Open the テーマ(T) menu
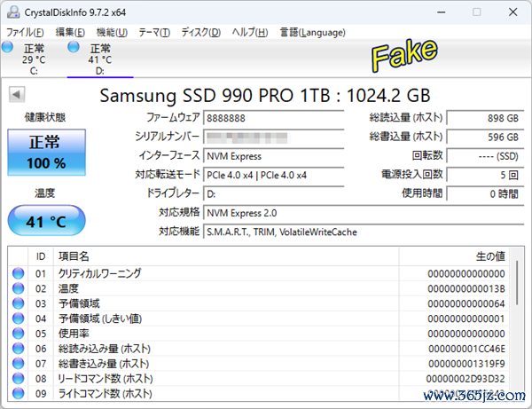This screenshot has height=409, width=532. tap(154, 33)
